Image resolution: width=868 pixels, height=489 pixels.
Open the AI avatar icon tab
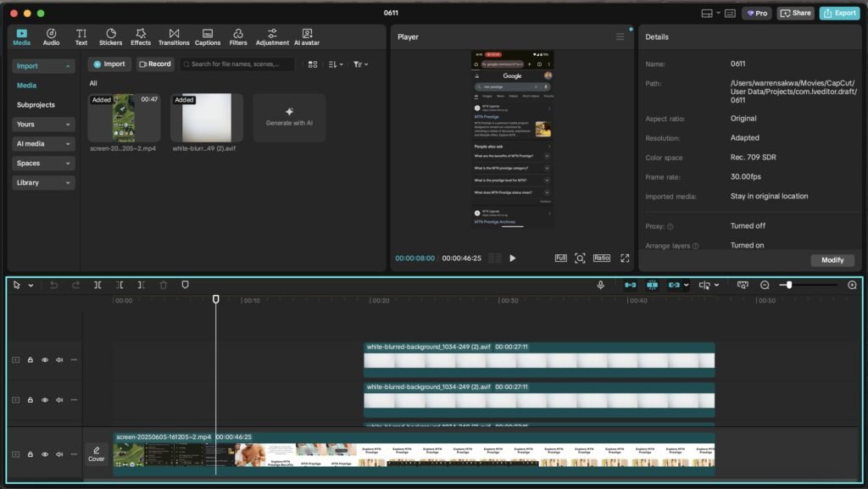click(x=307, y=37)
